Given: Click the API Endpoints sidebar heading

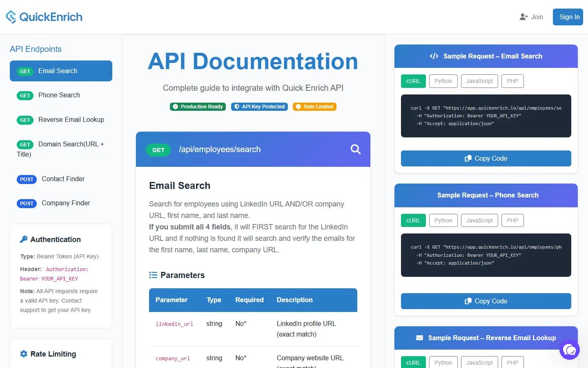Looking at the screenshot, I should 36,49.
